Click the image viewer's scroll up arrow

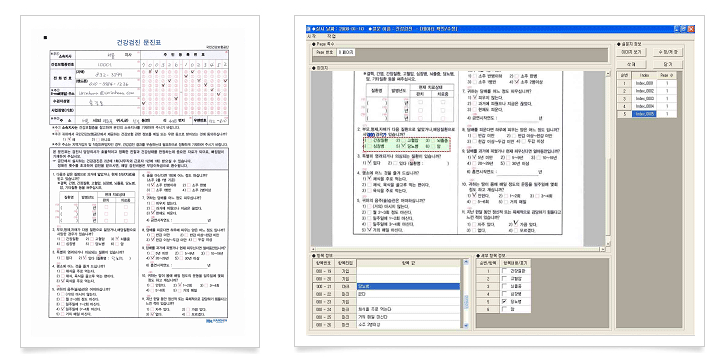pos(609,74)
